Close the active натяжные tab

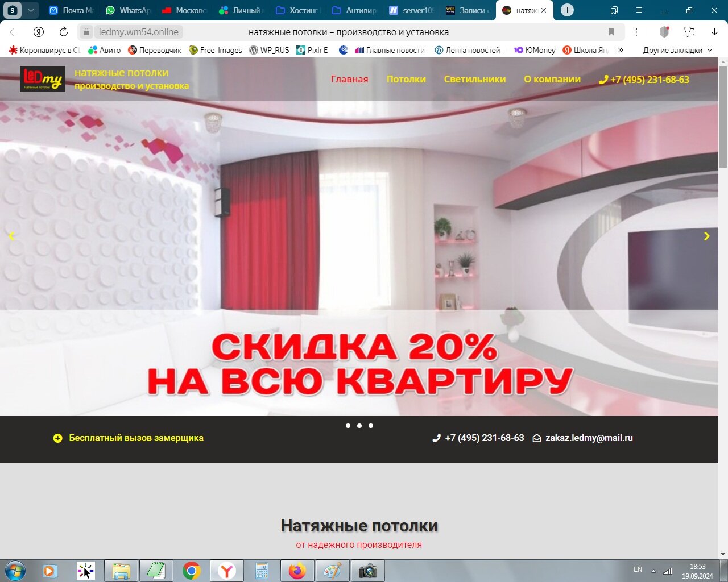(x=544, y=10)
